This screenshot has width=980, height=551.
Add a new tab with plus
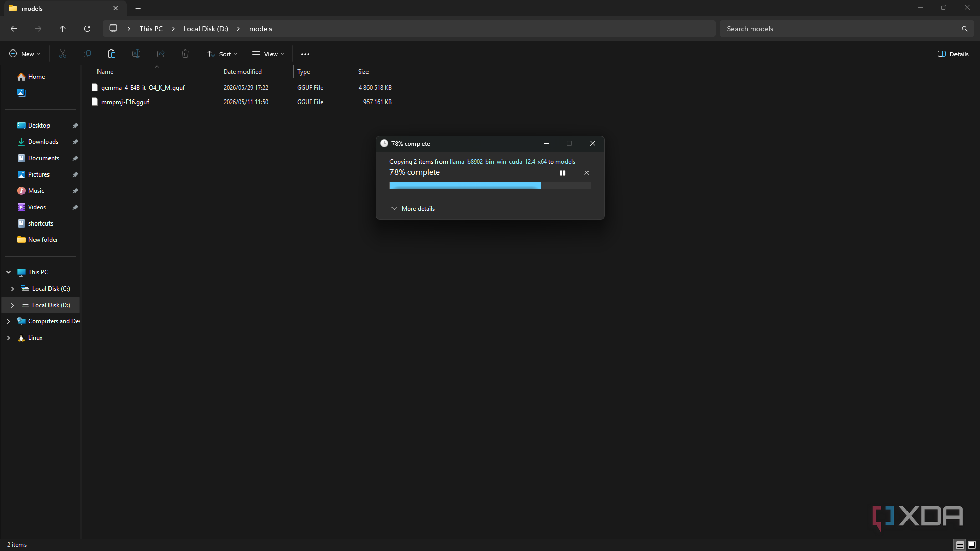coord(138,8)
